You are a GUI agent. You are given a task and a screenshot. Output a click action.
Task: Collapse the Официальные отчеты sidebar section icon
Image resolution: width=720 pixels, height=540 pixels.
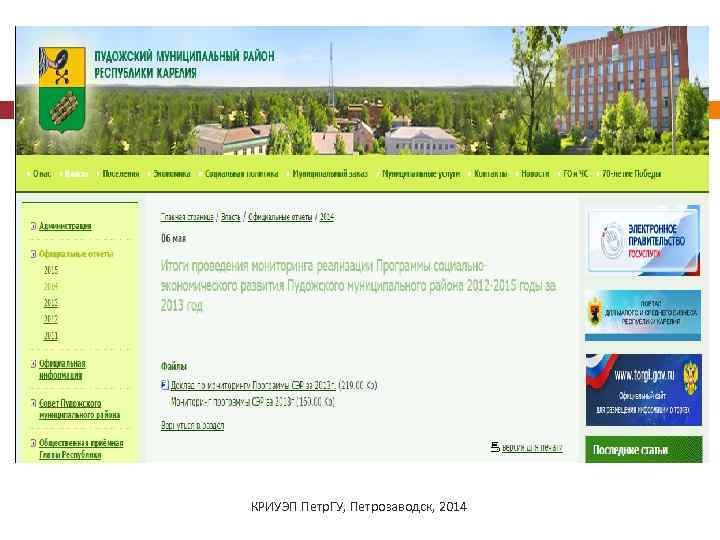34,253
